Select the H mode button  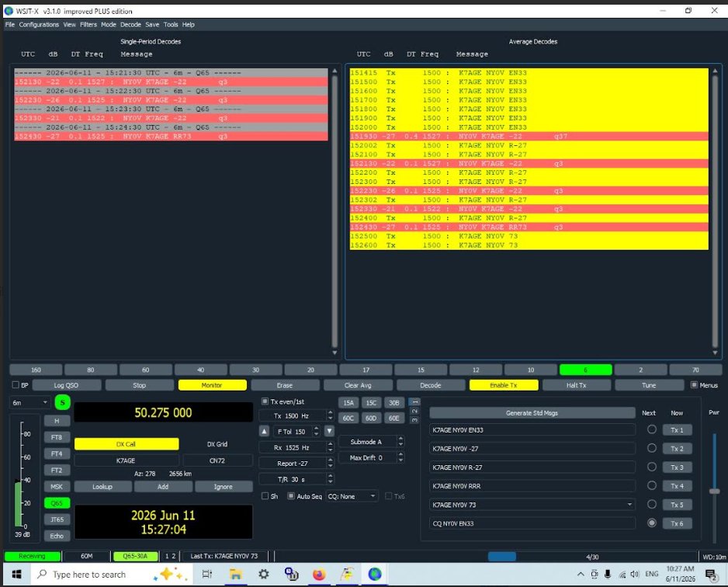click(57, 421)
